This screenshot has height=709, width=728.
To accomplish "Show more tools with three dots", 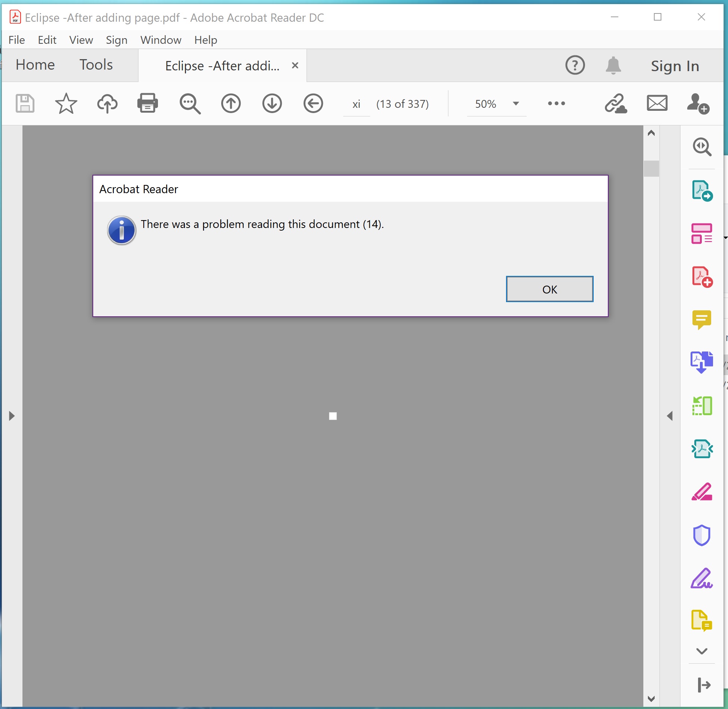I will [x=556, y=103].
